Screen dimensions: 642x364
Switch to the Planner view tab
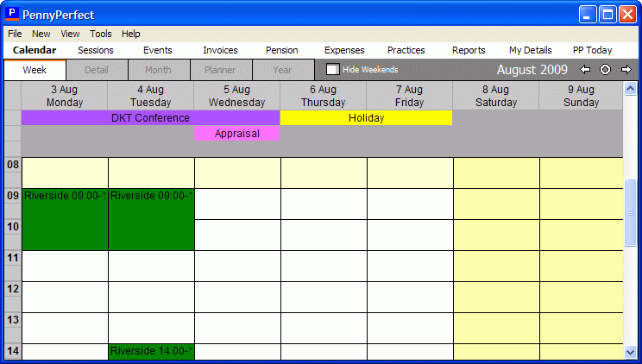click(220, 70)
